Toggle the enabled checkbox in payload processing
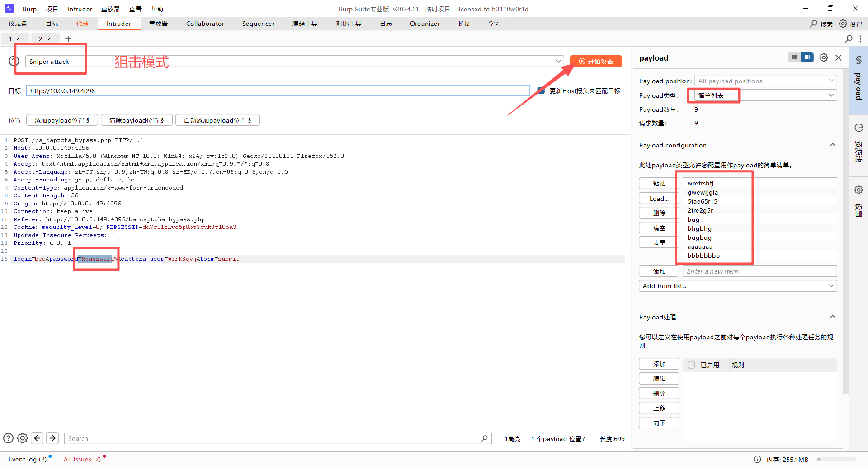The image size is (868, 466). click(x=691, y=365)
